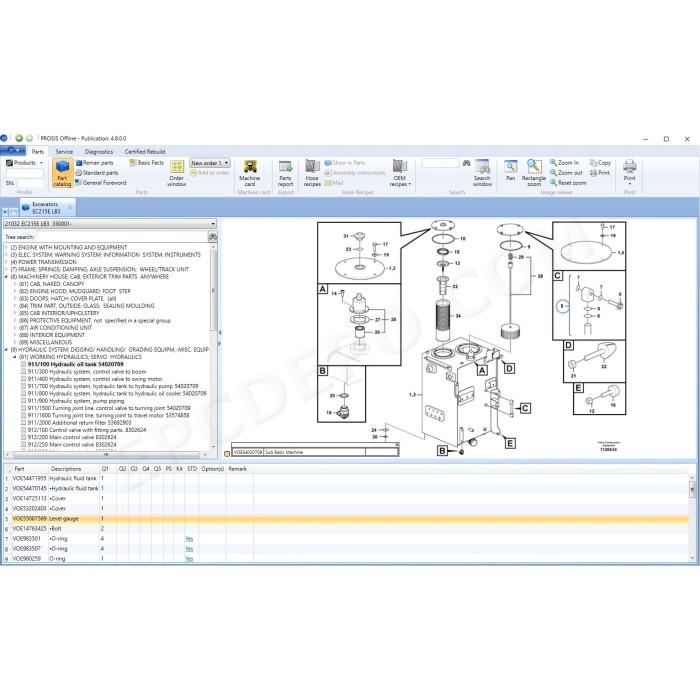This screenshot has width=700, height=700.
Task: Generate a Parts report
Action: [285, 173]
